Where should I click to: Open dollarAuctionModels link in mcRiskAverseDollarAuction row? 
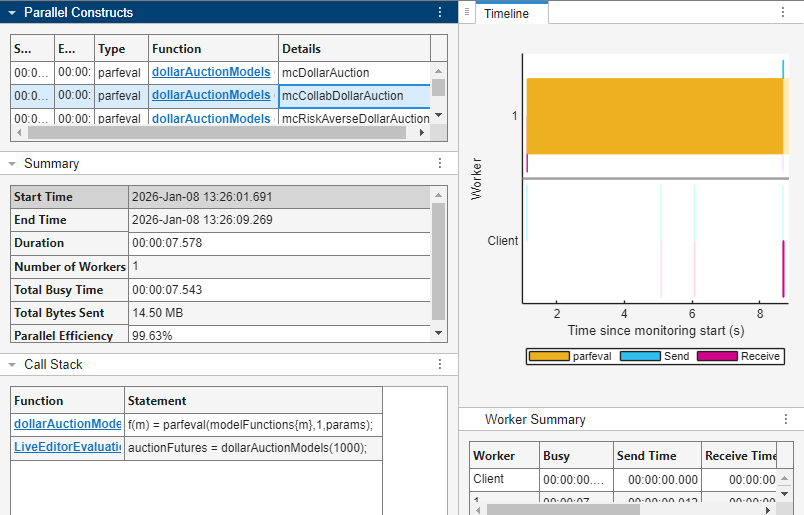(211, 118)
